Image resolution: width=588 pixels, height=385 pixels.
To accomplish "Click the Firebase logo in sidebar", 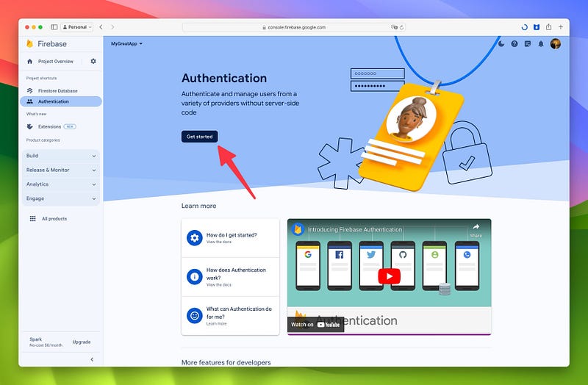I will click(30, 44).
